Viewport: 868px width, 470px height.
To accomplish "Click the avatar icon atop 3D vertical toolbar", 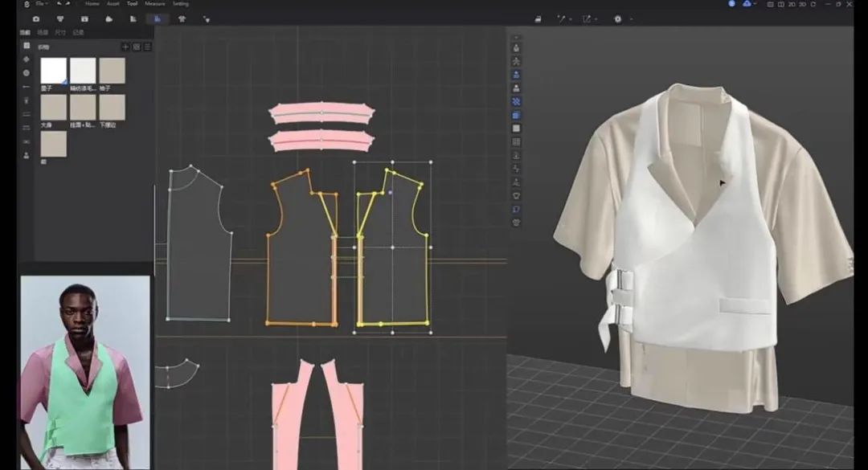I will (516, 47).
